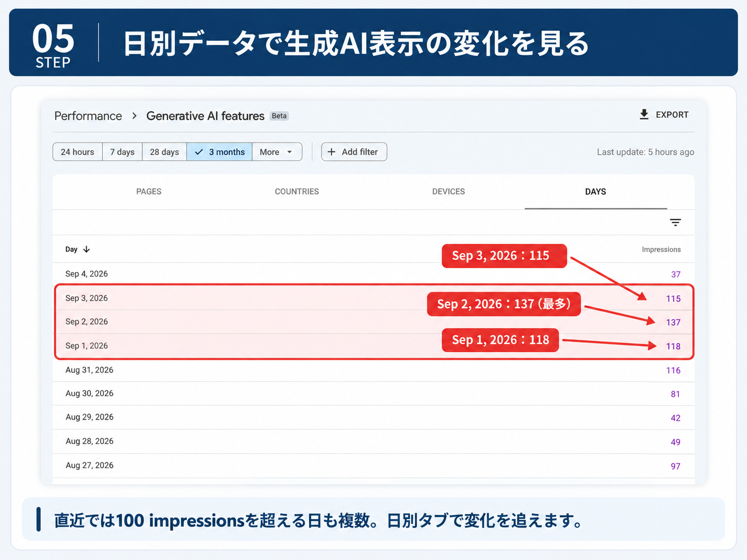Click the Sep 4, 2026 row
The width and height of the screenshot is (747, 560).
click(x=373, y=274)
